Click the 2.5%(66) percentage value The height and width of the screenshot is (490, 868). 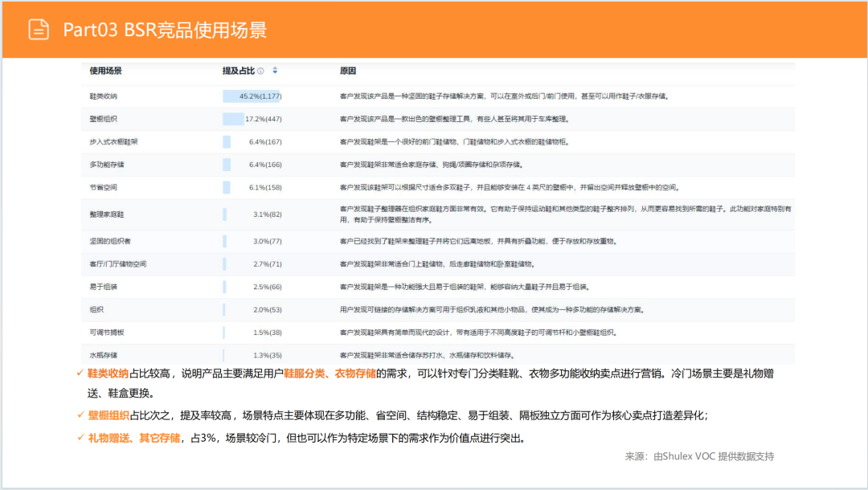[268, 287]
